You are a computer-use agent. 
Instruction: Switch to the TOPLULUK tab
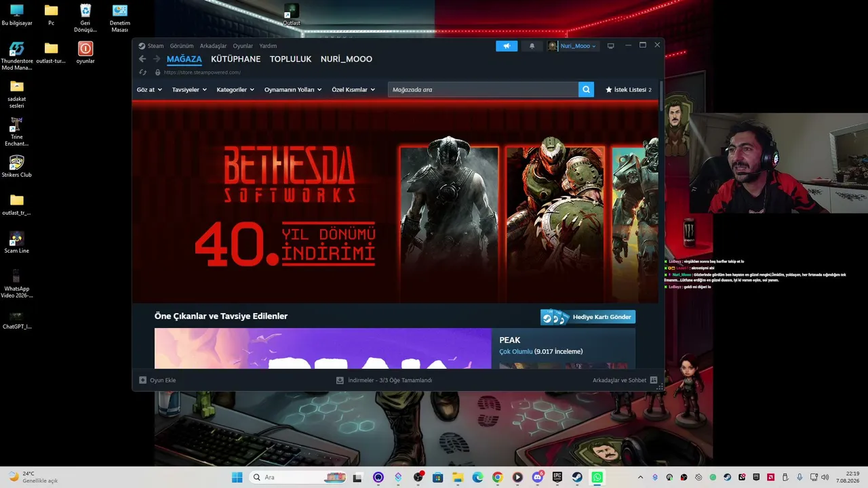pos(291,59)
